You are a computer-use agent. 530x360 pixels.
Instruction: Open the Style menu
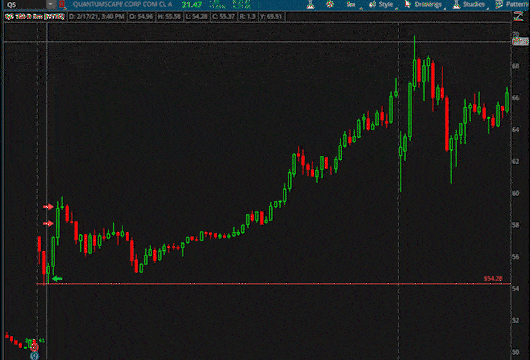pyautogui.click(x=382, y=4)
